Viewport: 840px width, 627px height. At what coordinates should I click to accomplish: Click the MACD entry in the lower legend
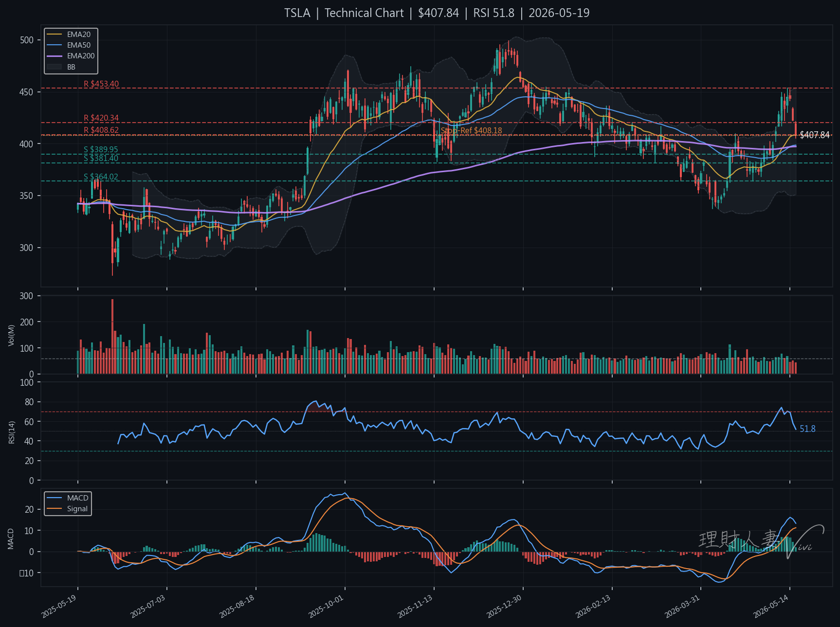[x=78, y=498]
